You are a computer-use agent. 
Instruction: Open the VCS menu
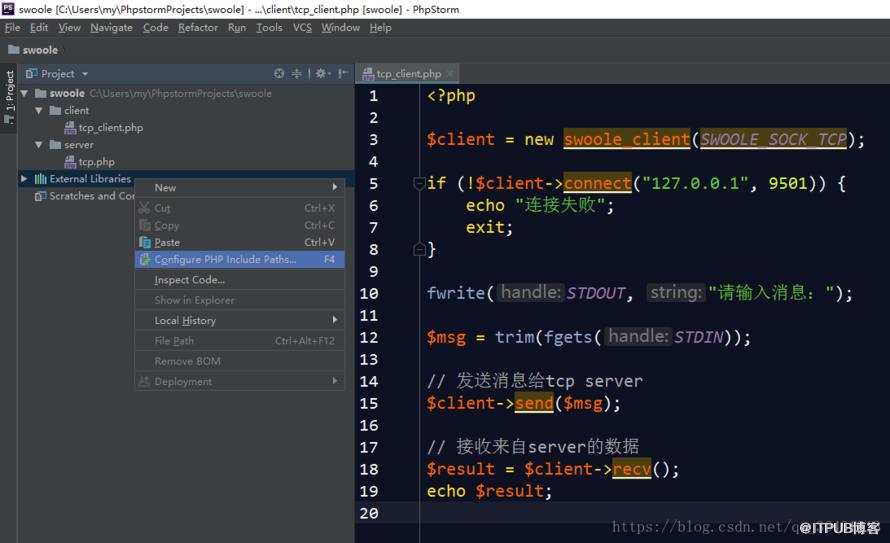point(302,28)
